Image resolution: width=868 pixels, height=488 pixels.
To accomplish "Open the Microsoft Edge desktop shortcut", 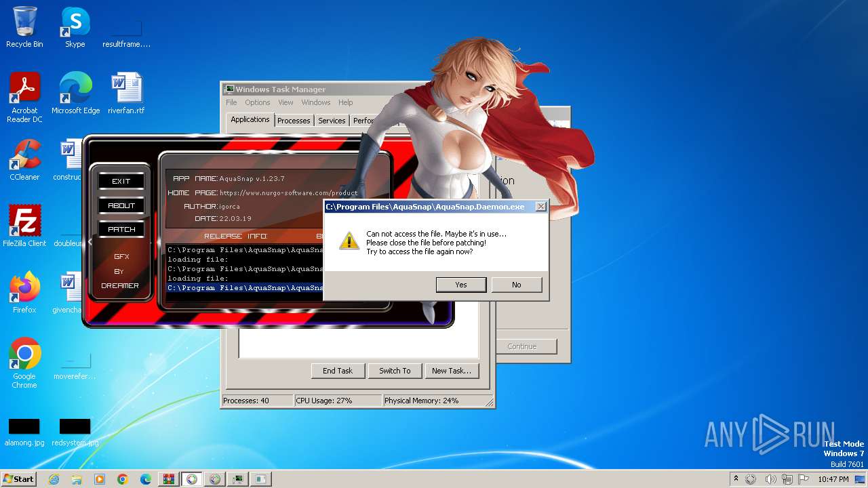I will click(75, 94).
